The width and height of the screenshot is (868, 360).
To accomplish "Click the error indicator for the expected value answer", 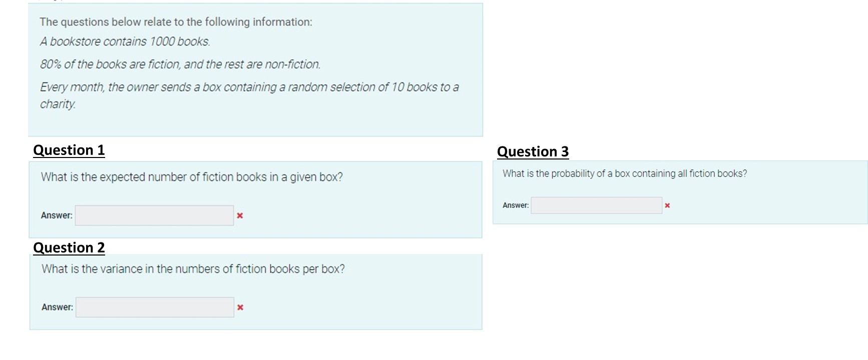I will [x=241, y=215].
